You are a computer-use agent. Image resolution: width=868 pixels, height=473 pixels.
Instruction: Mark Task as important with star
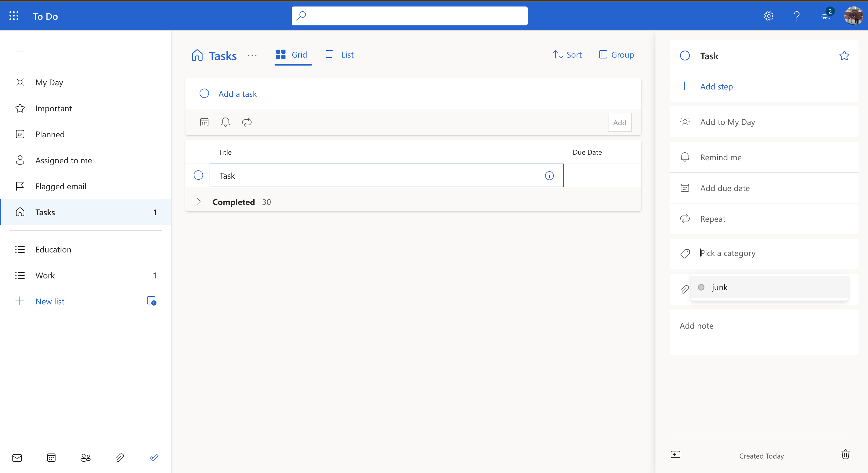pos(844,56)
